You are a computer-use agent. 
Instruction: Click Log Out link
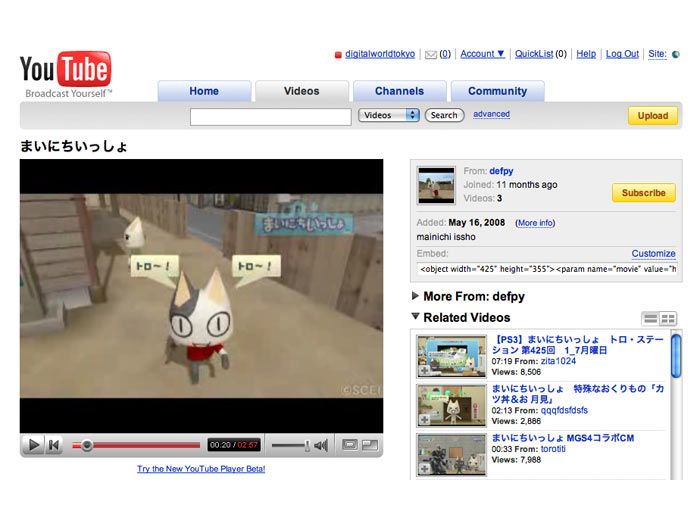pyautogui.click(x=622, y=54)
